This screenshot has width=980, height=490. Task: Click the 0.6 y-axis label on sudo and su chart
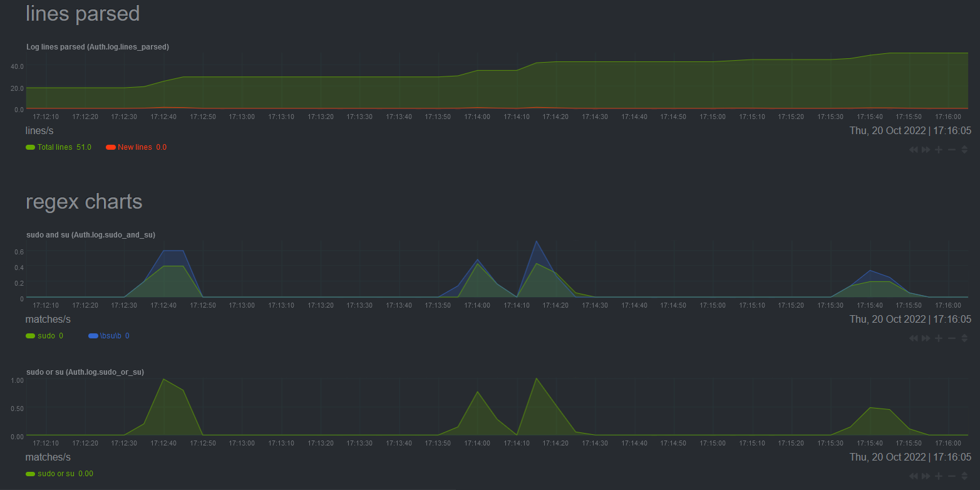coord(19,252)
